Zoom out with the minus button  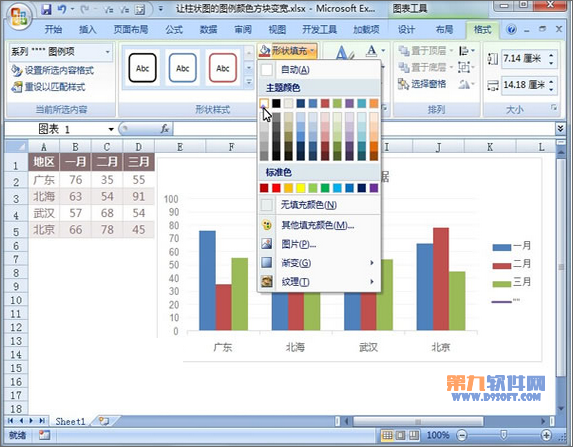pos(462,435)
